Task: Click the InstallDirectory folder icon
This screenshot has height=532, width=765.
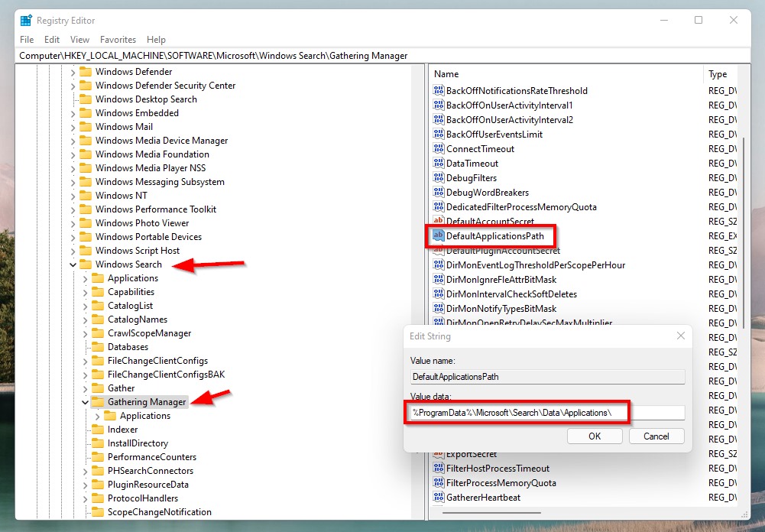Action: pyautogui.click(x=98, y=443)
